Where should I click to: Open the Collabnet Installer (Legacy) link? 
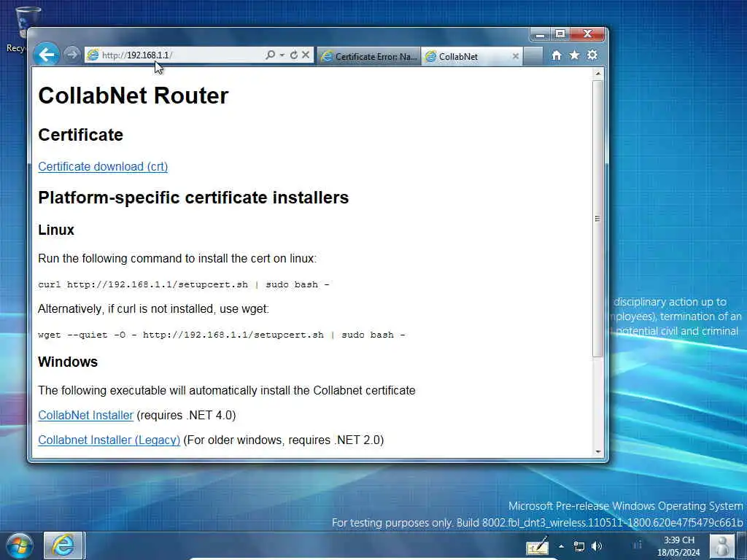click(x=109, y=440)
